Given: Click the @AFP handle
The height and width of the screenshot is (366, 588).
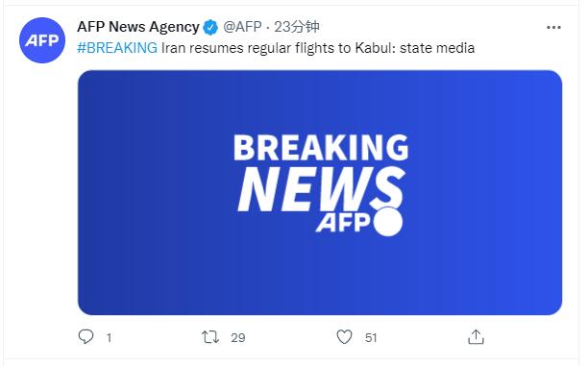Looking at the screenshot, I should point(242,27).
